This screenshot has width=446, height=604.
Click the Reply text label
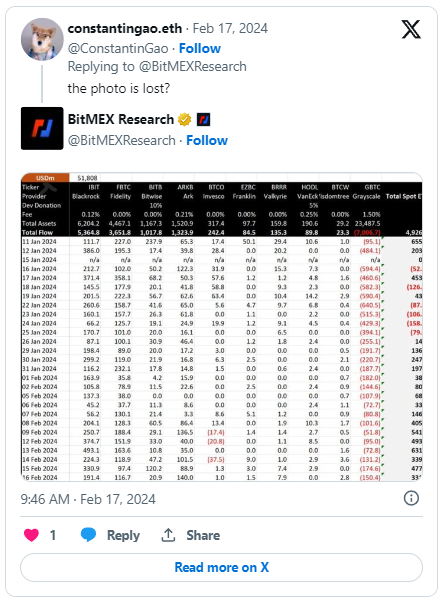pyautogui.click(x=123, y=535)
